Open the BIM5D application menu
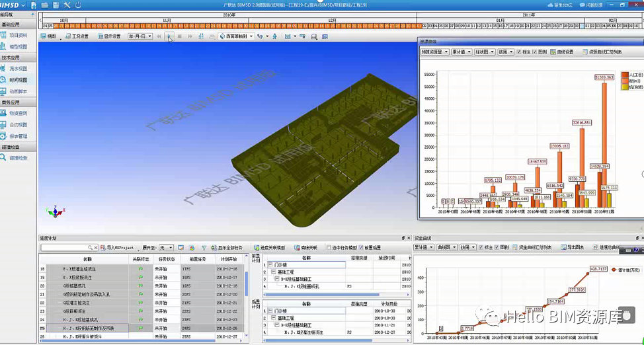Viewport: 644px width, 345px height. tap(13, 5)
